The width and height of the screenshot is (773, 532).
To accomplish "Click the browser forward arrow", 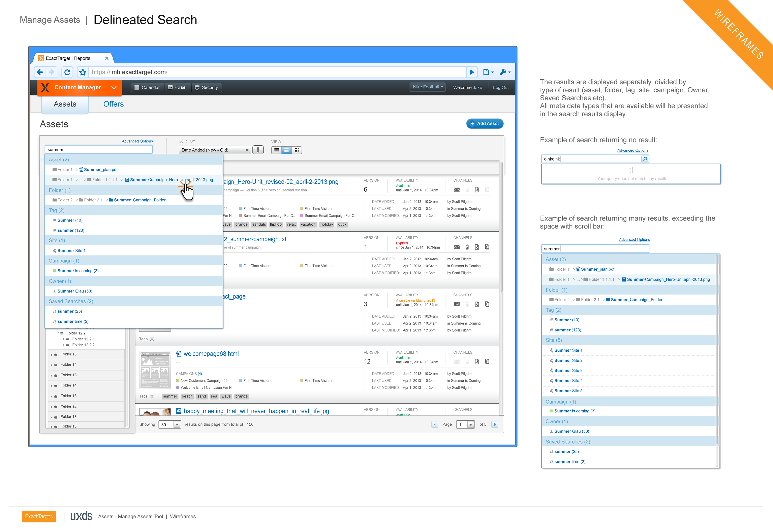I will tap(51, 72).
